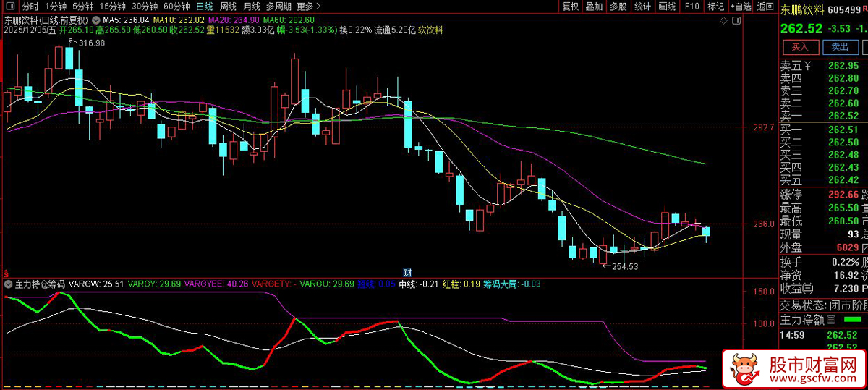Select the 5分钟 period
The image size is (868, 390).
83,7
